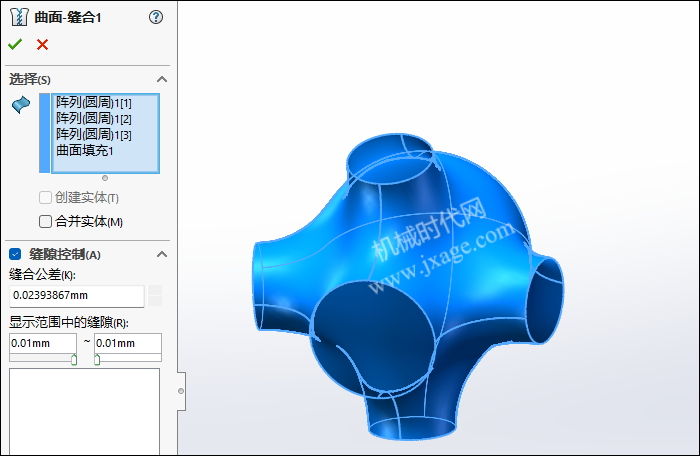The image size is (700, 456).
Task: Click the maximum gap range slider handle
Action: pyautogui.click(x=97, y=359)
